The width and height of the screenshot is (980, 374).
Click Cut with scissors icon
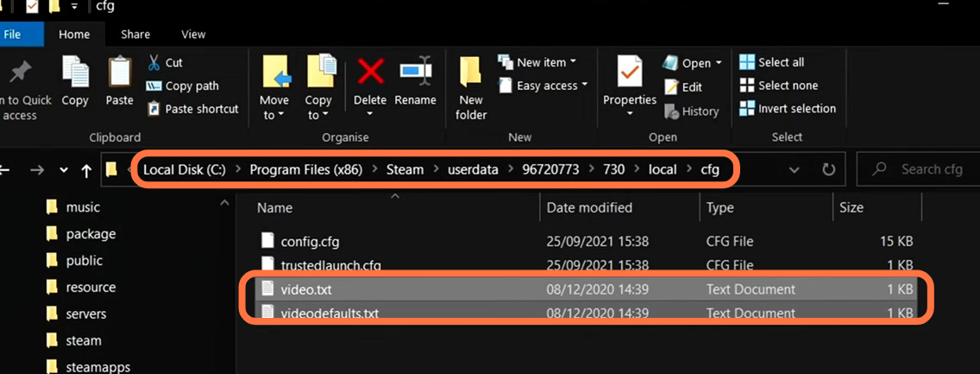pyautogui.click(x=165, y=62)
